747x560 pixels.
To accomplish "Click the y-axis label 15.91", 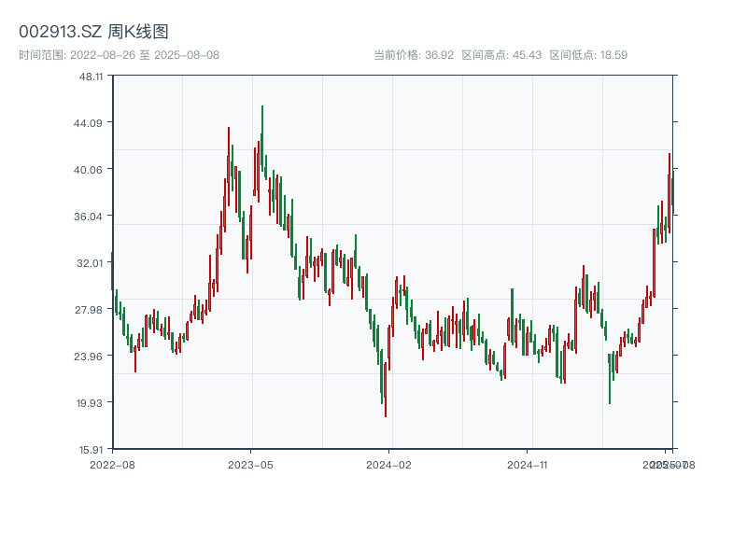I will pos(91,450).
